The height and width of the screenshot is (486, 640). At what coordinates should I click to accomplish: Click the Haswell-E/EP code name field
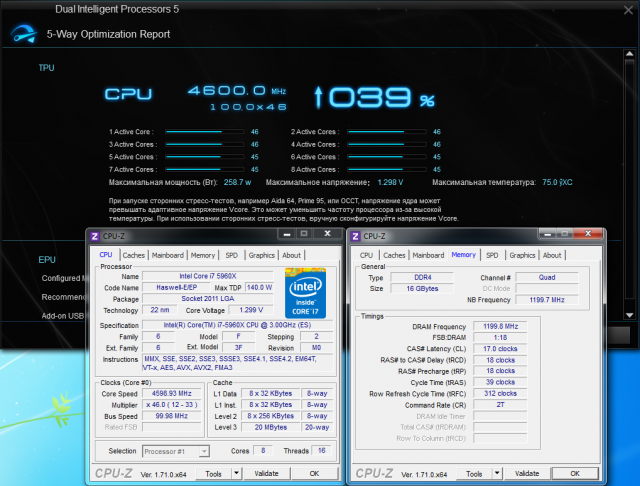pyautogui.click(x=176, y=288)
